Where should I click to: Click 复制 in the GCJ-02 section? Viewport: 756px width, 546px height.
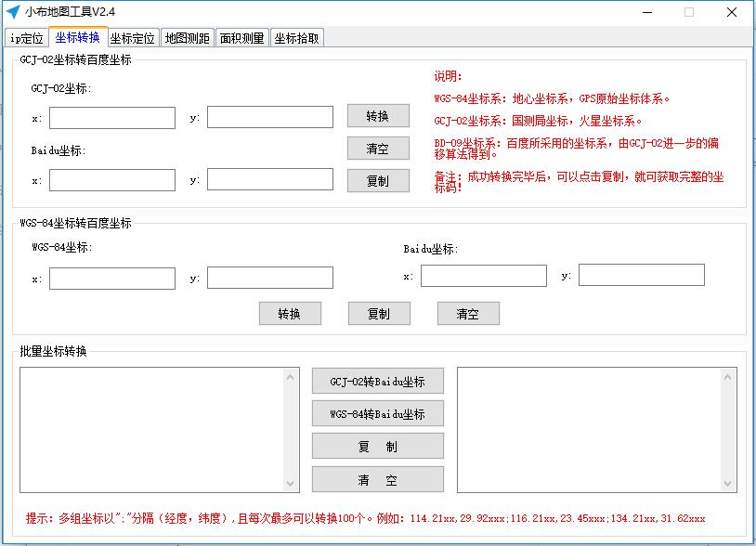(x=379, y=180)
